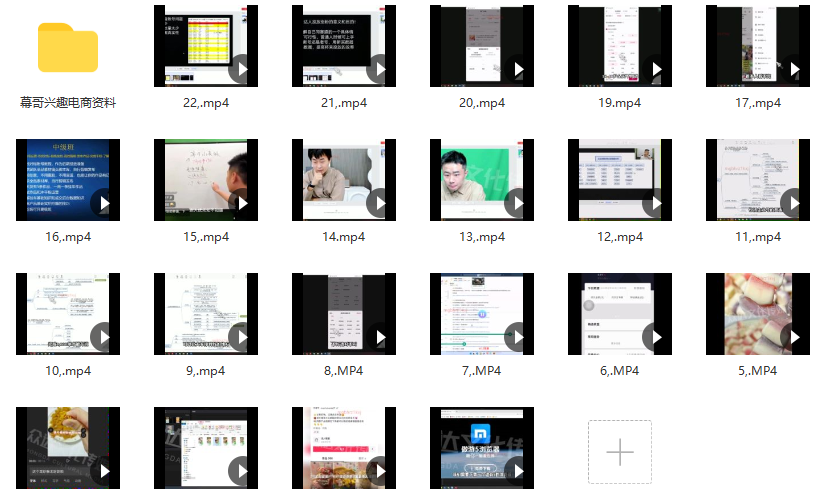813x495 pixels.
Task: Click the 6,.MP4 file name label
Action: tap(619, 371)
